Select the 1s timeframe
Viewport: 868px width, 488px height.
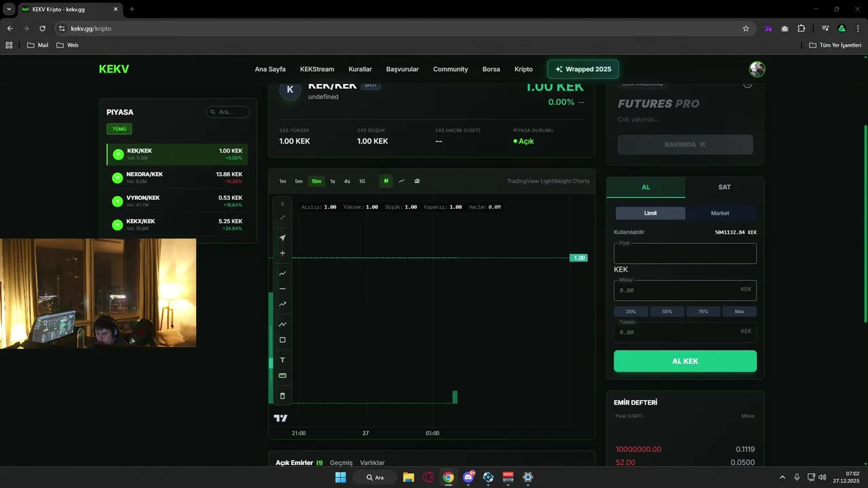pos(332,182)
